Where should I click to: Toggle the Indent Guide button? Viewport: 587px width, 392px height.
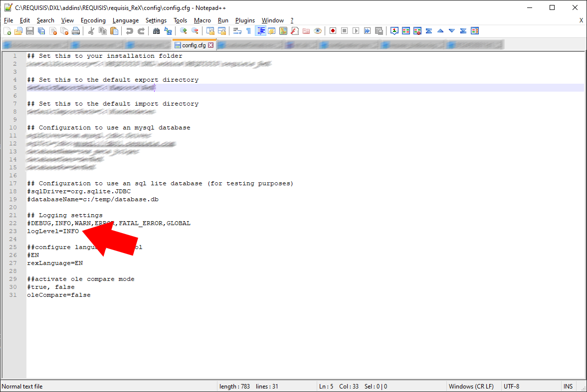click(260, 31)
